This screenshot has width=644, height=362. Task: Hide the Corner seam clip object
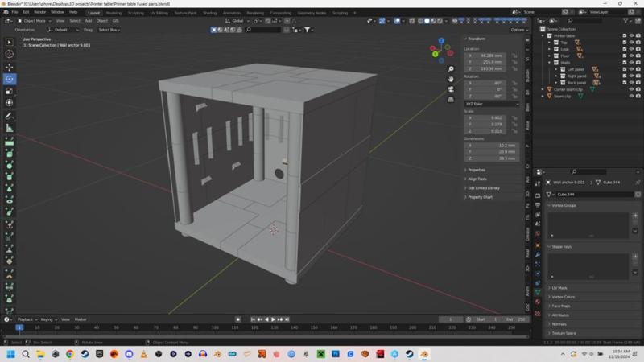click(631, 89)
